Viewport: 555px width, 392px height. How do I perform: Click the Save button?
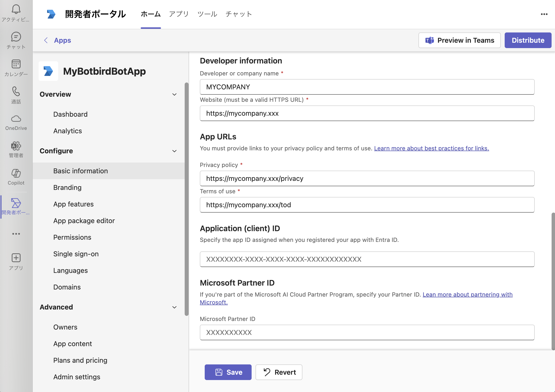[228, 372]
